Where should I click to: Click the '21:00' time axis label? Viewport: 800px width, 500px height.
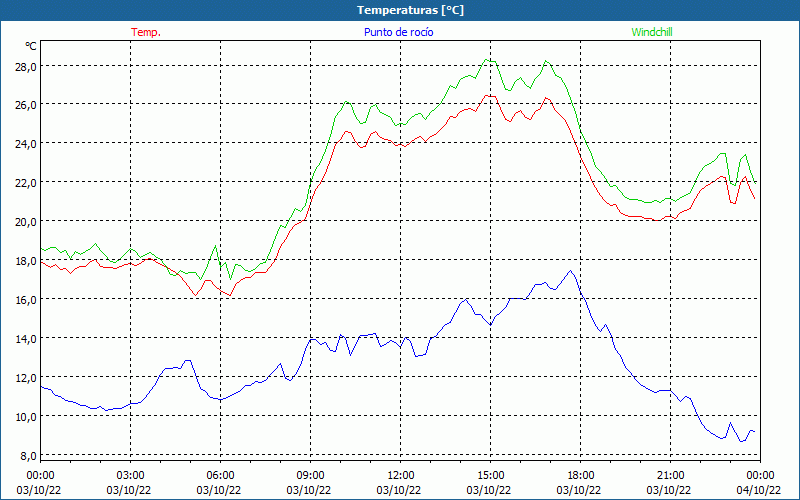(670, 476)
